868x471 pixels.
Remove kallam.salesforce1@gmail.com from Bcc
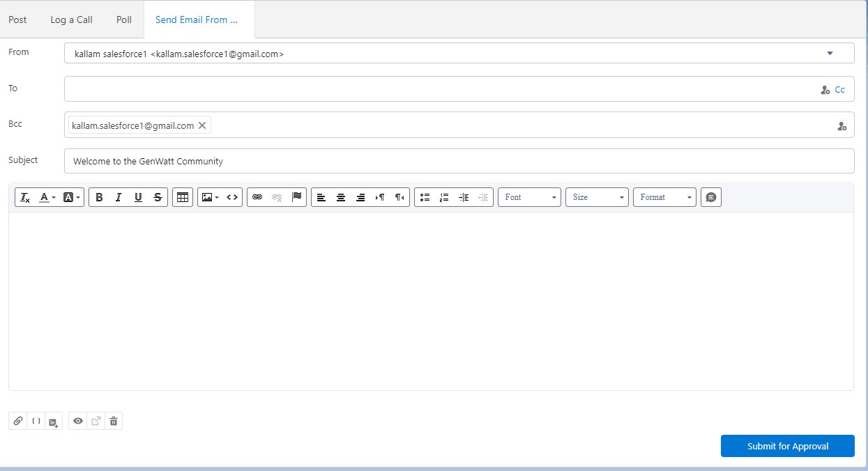coord(202,125)
